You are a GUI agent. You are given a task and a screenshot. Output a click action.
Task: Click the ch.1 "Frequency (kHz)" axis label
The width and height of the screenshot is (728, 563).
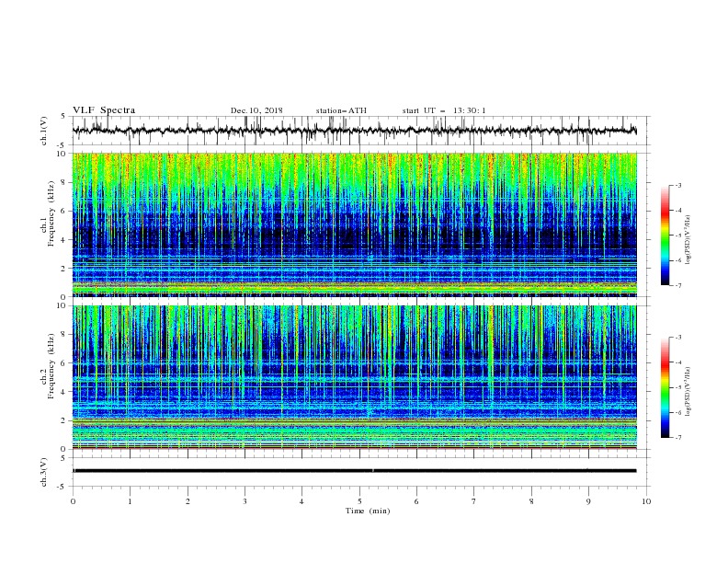coord(51,213)
